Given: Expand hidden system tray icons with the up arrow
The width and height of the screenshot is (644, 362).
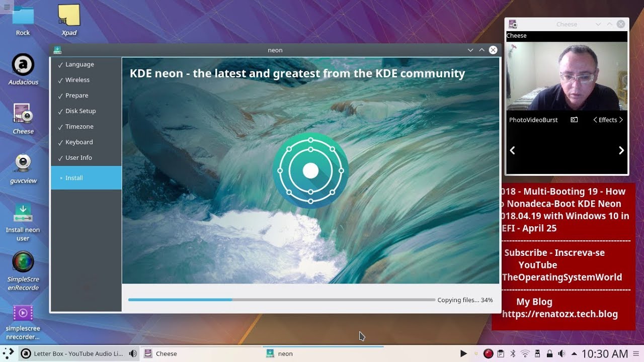Looking at the screenshot, I should coord(574,353).
